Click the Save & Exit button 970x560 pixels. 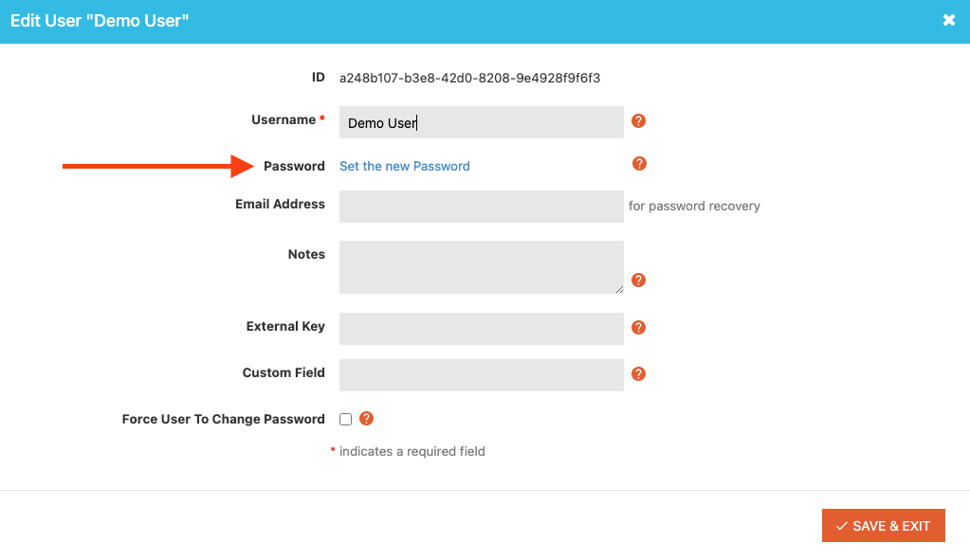tap(884, 525)
